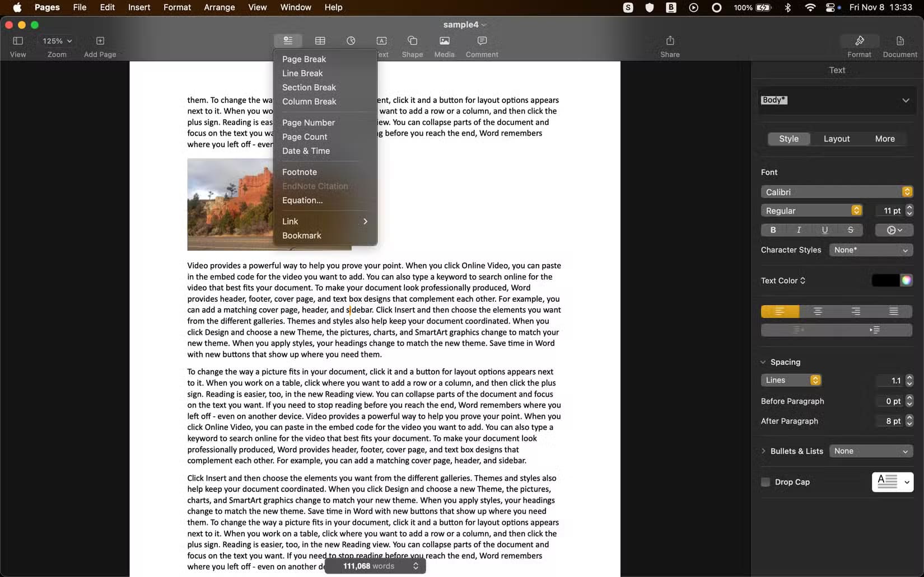Open the Drop Cap style picker
Screen dimensions: 924x577
[893, 482]
